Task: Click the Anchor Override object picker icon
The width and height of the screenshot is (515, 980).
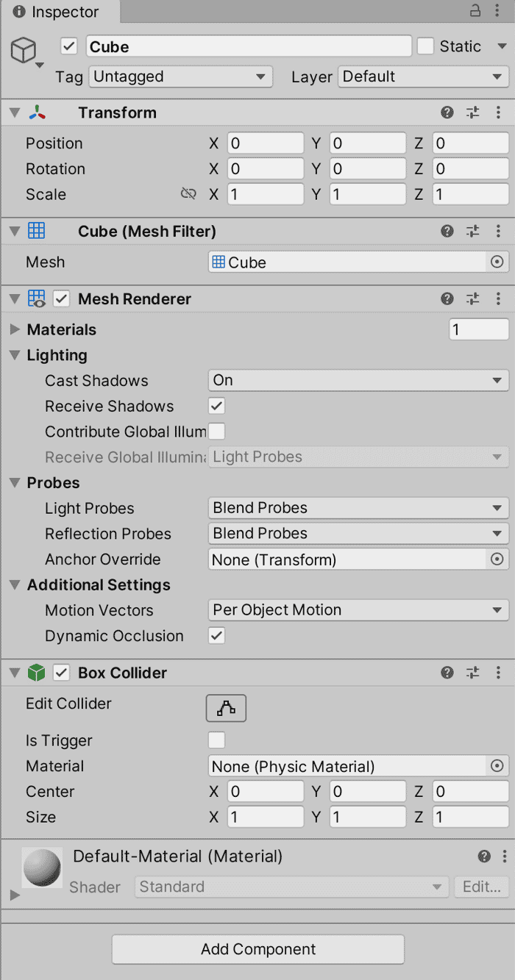Action: click(x=497, y=559)
